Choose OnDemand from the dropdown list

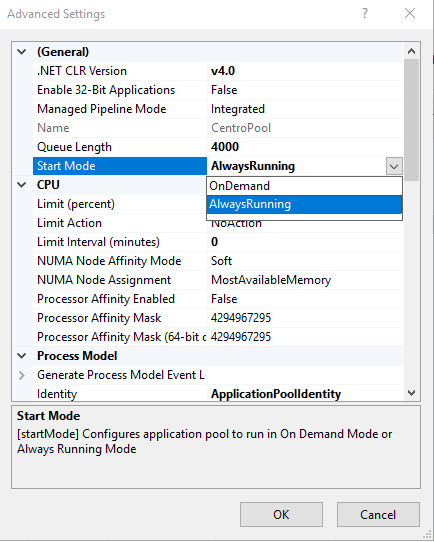pos(304,186)
